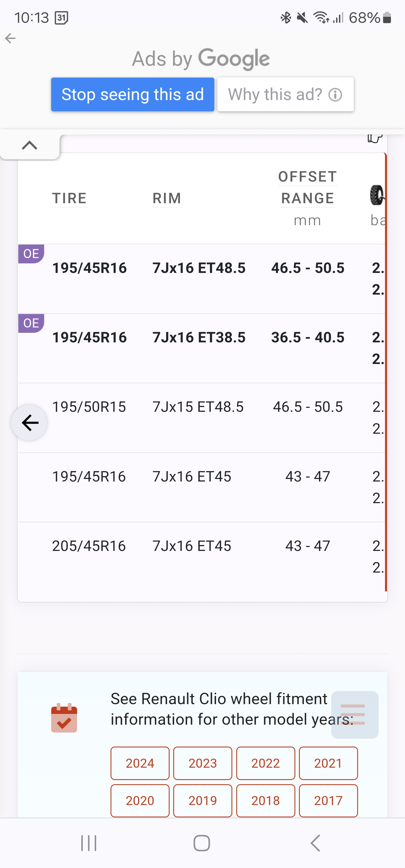Tap the browser back arrow at top
Image resolution: width=405 pixels, height=868 pixels.
(x=10, y=39)
